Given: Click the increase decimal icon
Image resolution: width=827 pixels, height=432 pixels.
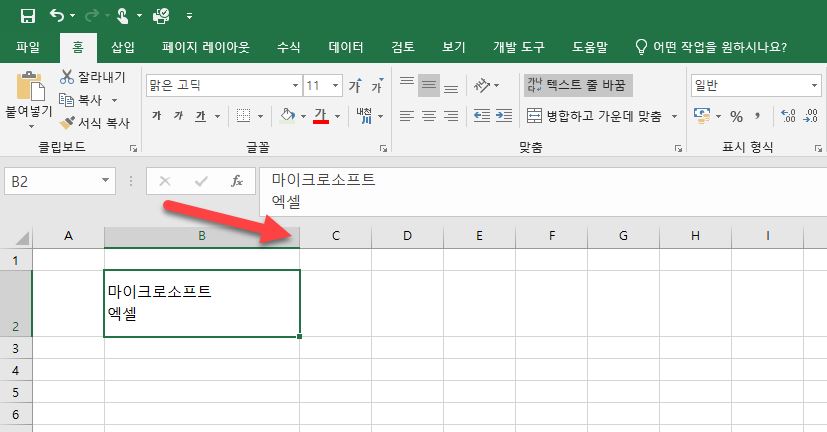Looking at the screenshot, I should click(788, 116).
